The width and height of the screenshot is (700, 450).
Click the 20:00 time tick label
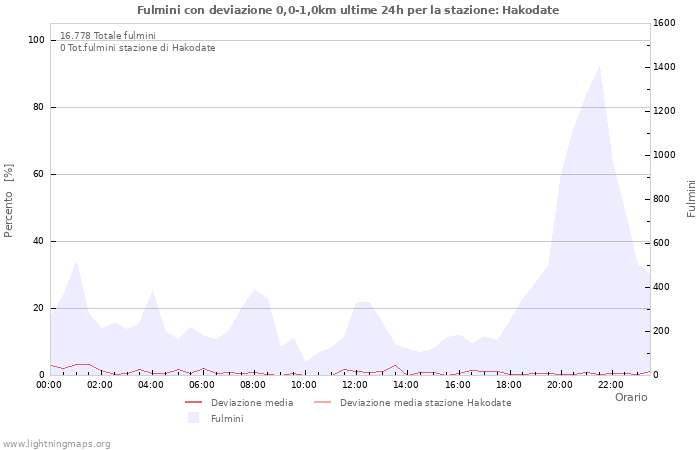click(x=560, y=384)
